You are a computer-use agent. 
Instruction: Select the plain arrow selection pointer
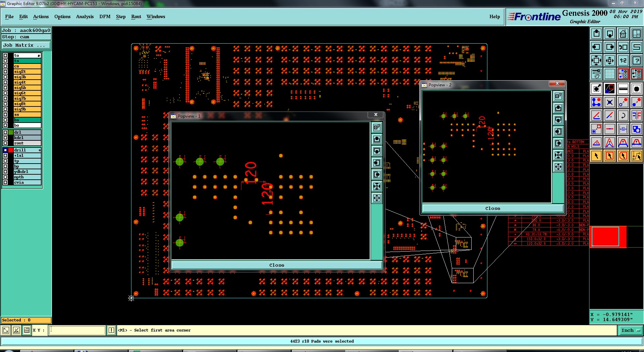coord(596,156)
